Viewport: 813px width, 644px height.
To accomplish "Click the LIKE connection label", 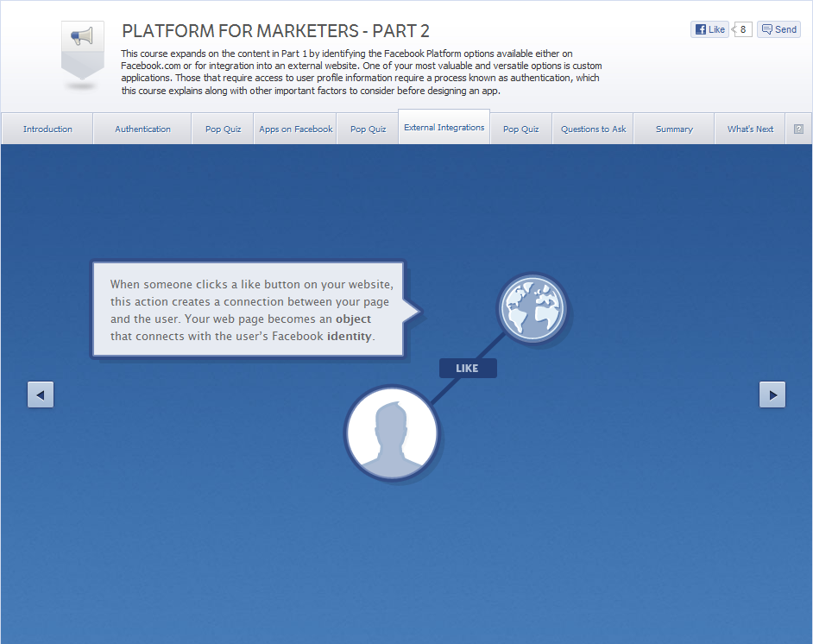I will coord(468,368).
